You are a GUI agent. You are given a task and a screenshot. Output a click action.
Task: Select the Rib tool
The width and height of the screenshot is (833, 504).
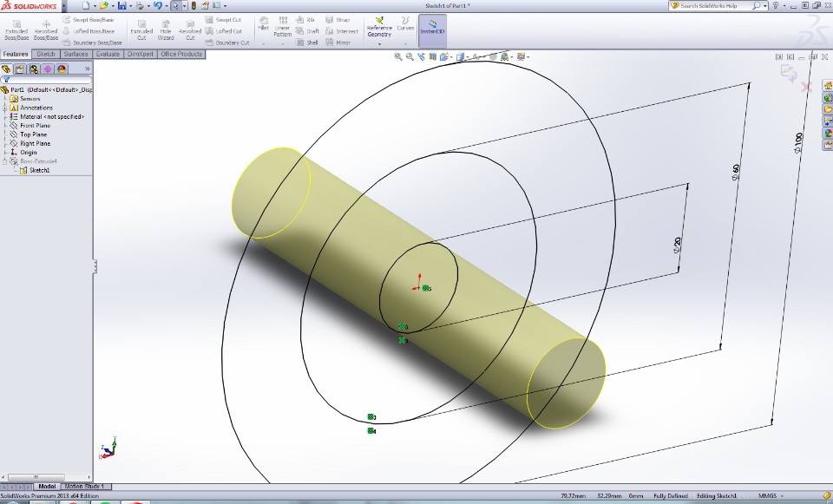click(305, 20)
